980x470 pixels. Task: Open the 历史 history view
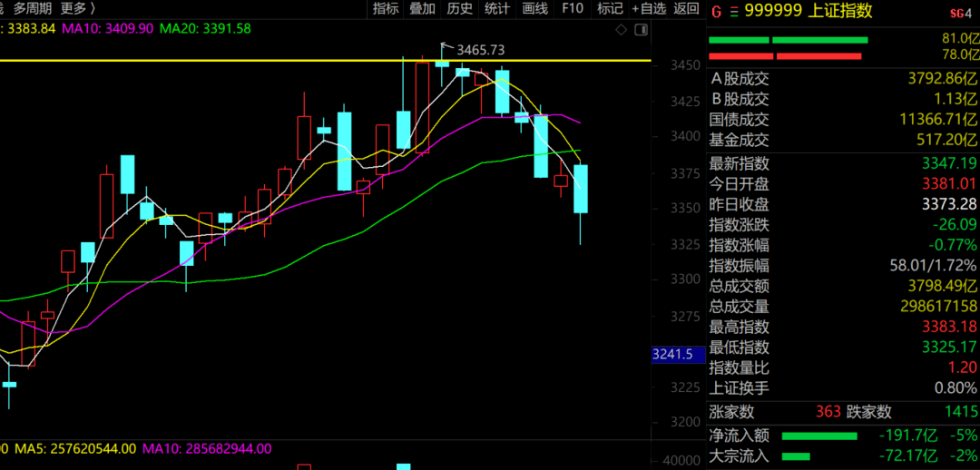click(459, 9)
